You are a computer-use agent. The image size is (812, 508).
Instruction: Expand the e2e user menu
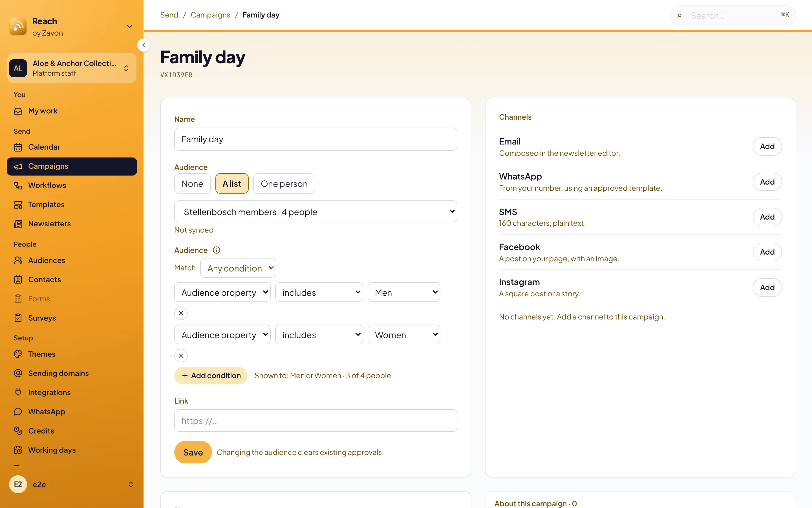coord(72,484)
